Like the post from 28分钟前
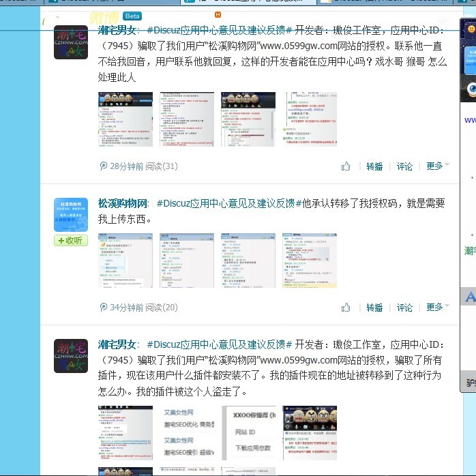The height and width of the screenshot is (476, 476). click(346, 166)
